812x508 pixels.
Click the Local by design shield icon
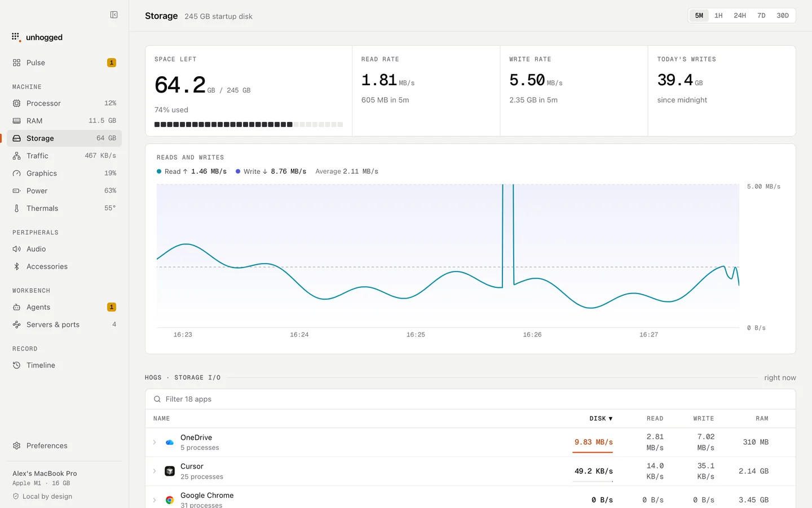coord(16,497)
